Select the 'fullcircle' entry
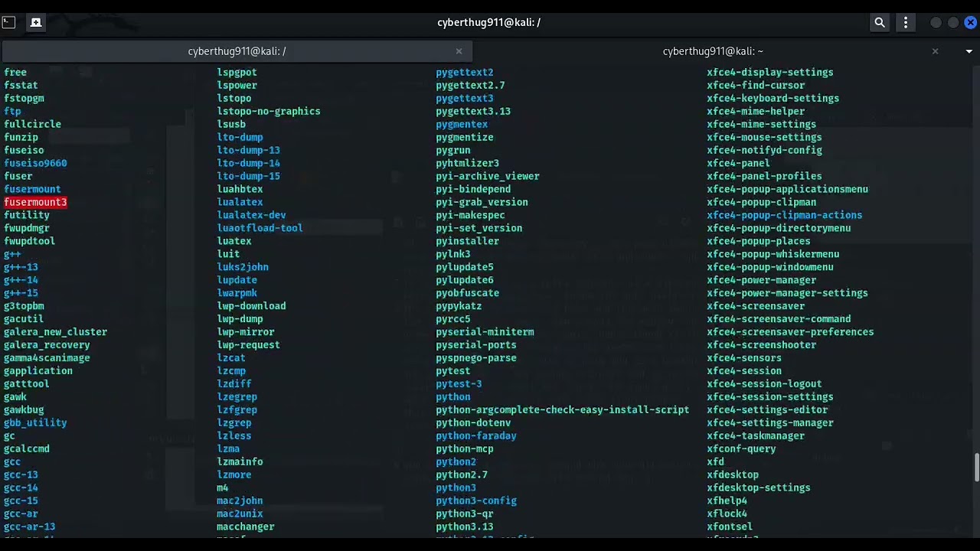This screenshot has height=551, width=980. pos(32,124)
